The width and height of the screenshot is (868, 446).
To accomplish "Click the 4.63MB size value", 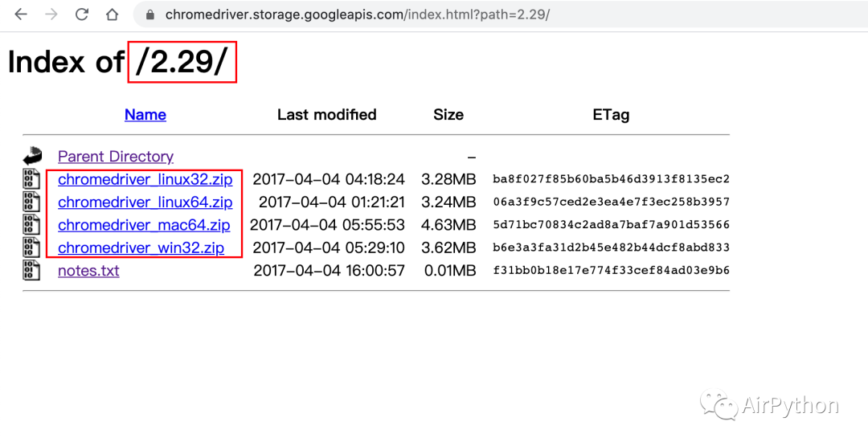I will [x=448, y=225].
